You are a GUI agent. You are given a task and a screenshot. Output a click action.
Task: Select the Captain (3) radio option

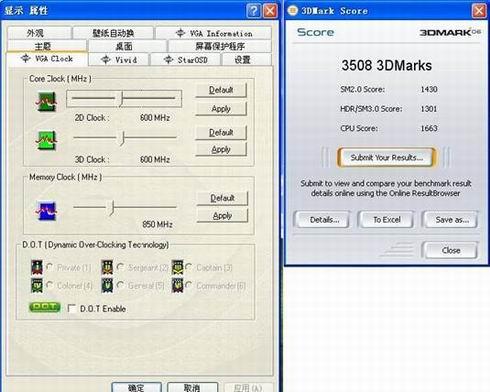[x=189, y=267]
